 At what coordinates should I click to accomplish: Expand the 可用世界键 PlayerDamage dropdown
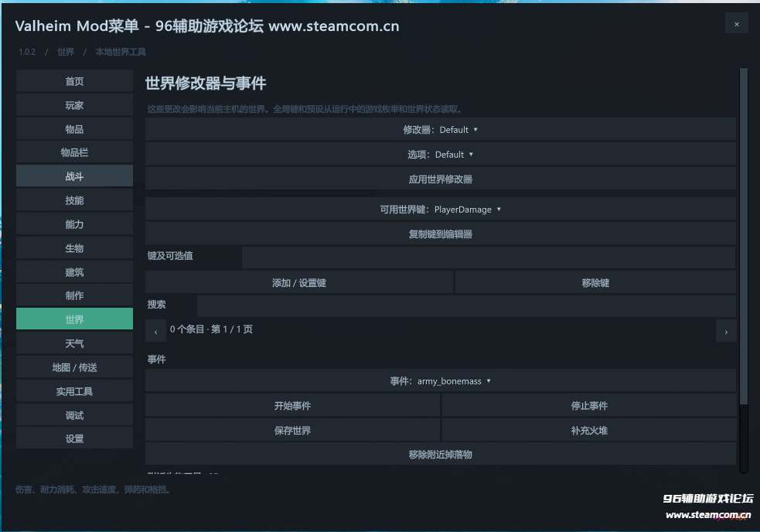441,209
